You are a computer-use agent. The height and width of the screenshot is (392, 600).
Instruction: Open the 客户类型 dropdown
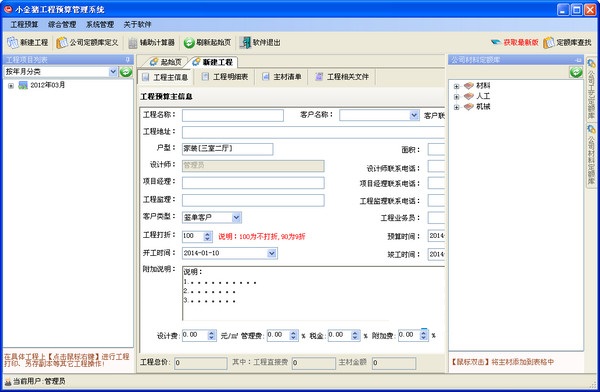tap(236, 217)
